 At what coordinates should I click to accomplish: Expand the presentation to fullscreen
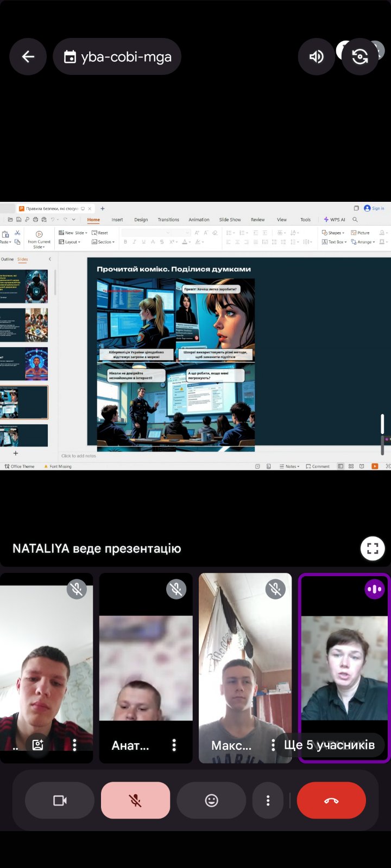(x=373, y=548)
